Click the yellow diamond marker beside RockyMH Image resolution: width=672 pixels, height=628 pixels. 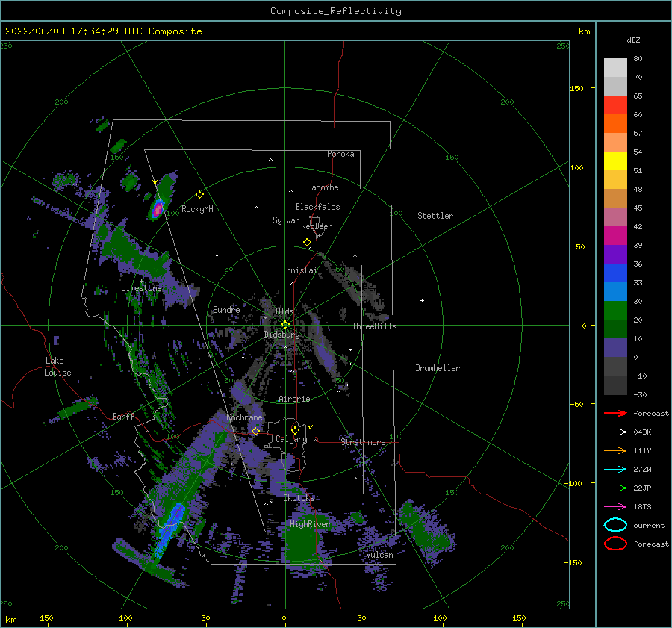pyautogui.click(x=199, y=195)
